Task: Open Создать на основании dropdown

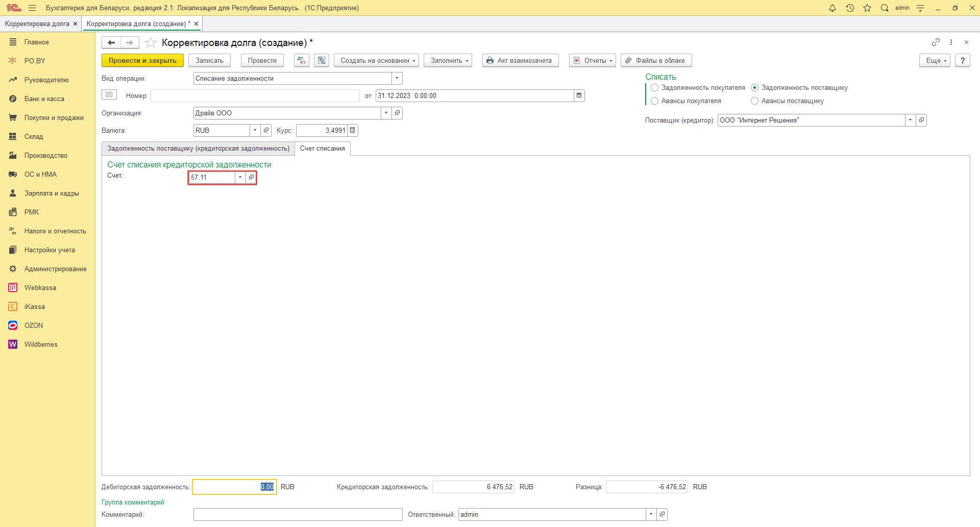Action: click(376, 60)
